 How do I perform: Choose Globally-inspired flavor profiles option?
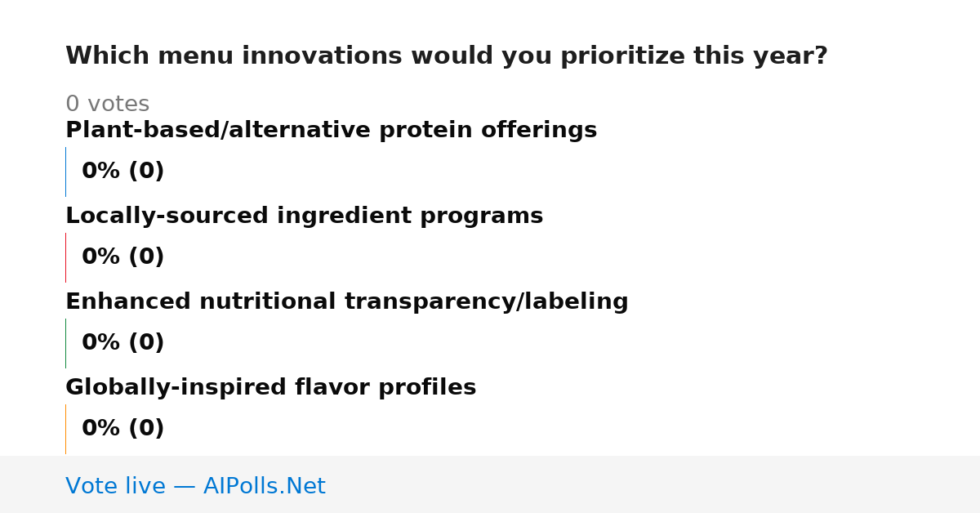point(270,388)
